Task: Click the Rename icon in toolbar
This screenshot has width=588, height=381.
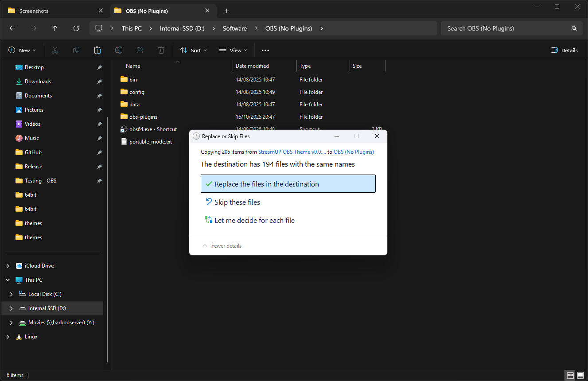Action: coord(119,50)
